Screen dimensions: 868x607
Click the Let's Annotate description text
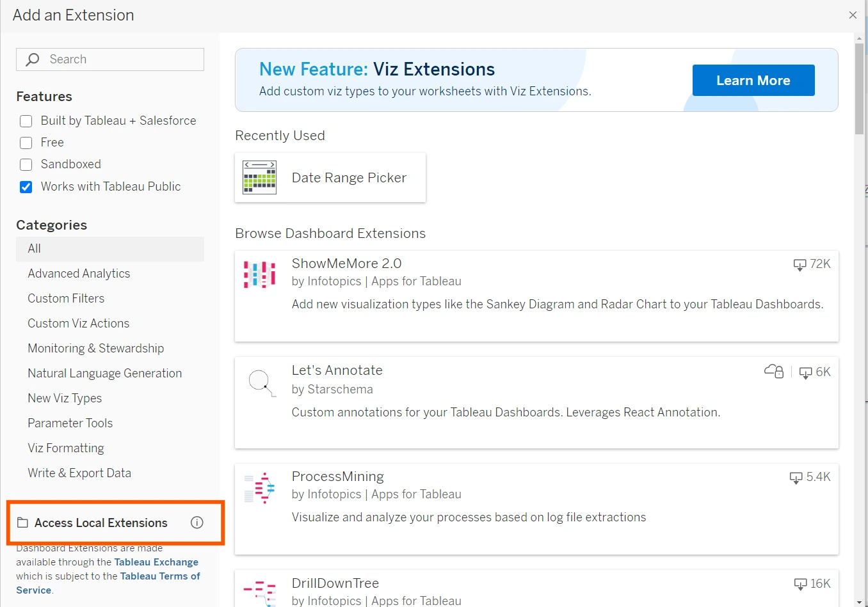[x=506, y=413]
